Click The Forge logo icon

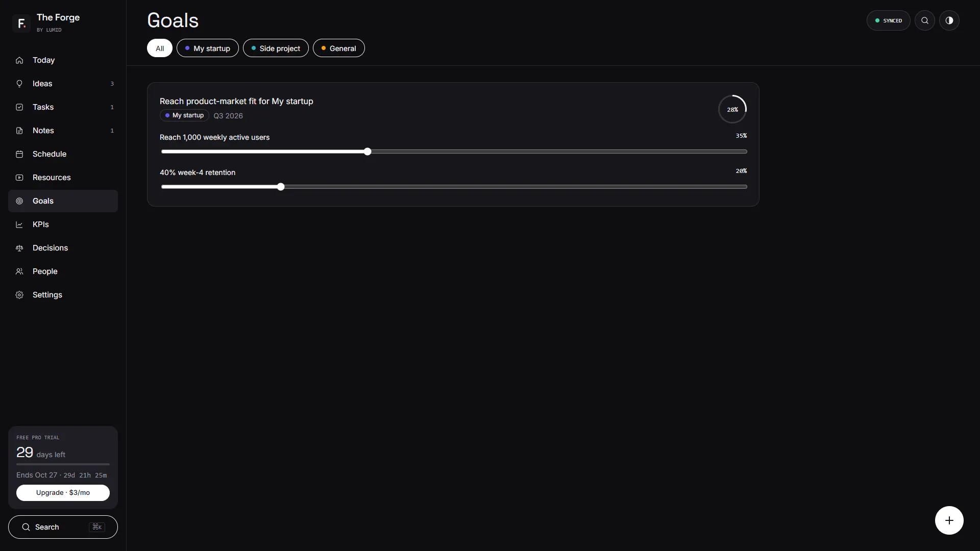coord(21,23)
